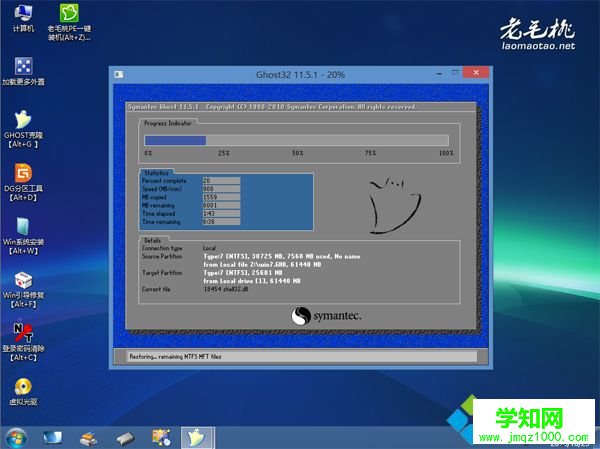Open the 虚拟光驱 desktop icon
Image resolution: width=600 pixels, height=449 pixels.
pos(23,392)
